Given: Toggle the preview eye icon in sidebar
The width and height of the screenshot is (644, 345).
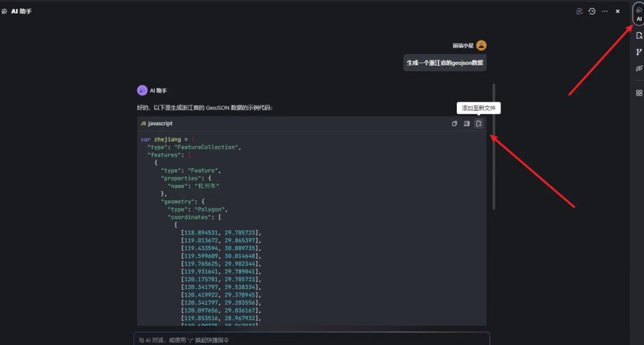Looking at the screenshot, I should pos(639,68).
